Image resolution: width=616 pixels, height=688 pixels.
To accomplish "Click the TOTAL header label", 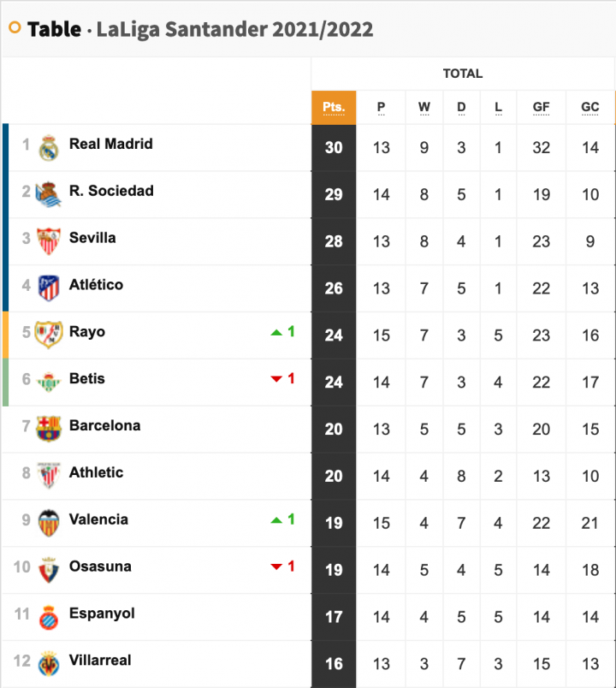I will pos(463,74).
